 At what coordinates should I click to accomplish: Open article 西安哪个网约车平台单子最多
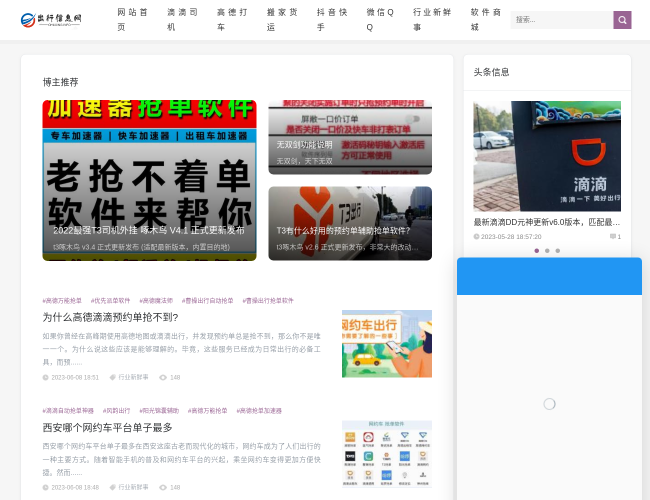click(x=107, y=428)
